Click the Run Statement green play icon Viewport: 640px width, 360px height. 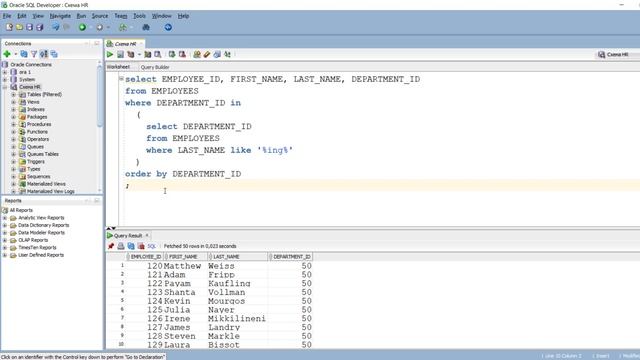point(110,54)
